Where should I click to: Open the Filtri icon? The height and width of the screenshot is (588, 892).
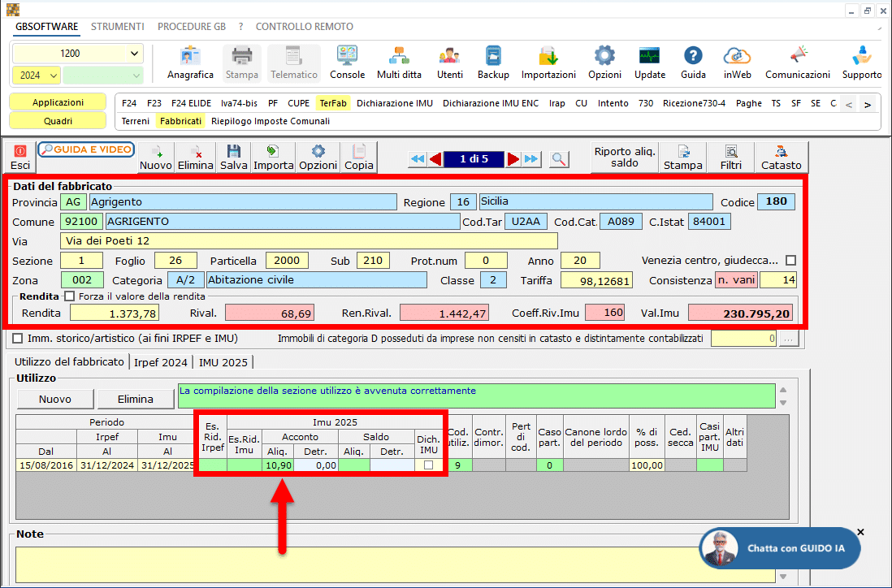[x=731, y=157]
